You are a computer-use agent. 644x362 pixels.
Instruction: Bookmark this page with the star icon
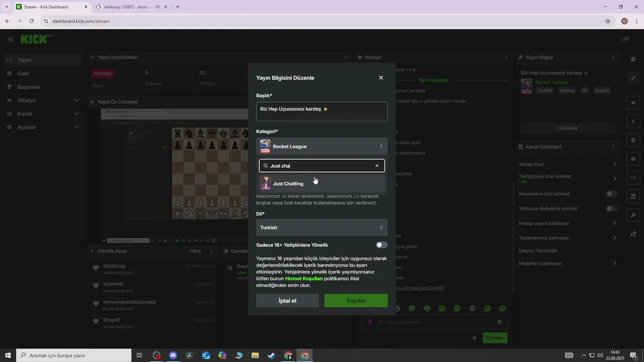[x=608, y=21]
